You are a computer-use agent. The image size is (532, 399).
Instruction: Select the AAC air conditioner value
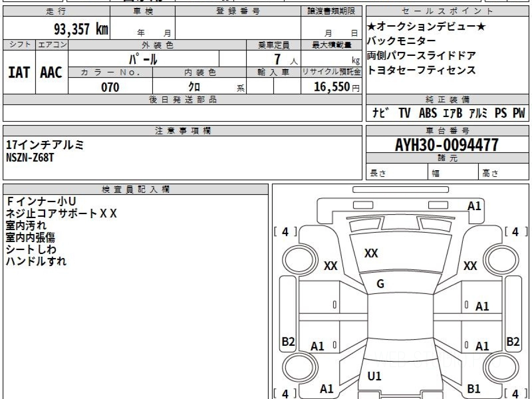point(51,72)
